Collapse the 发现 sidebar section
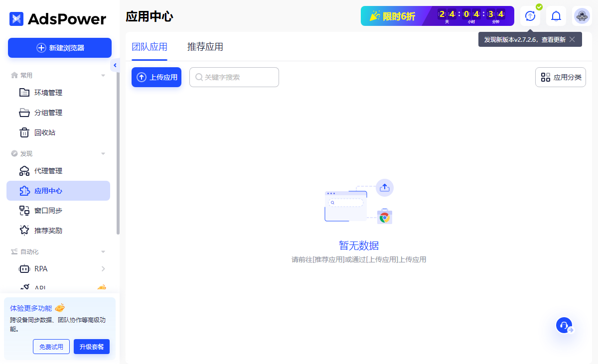The width and height of the screenshot is (598, 364). coord(103,154)
